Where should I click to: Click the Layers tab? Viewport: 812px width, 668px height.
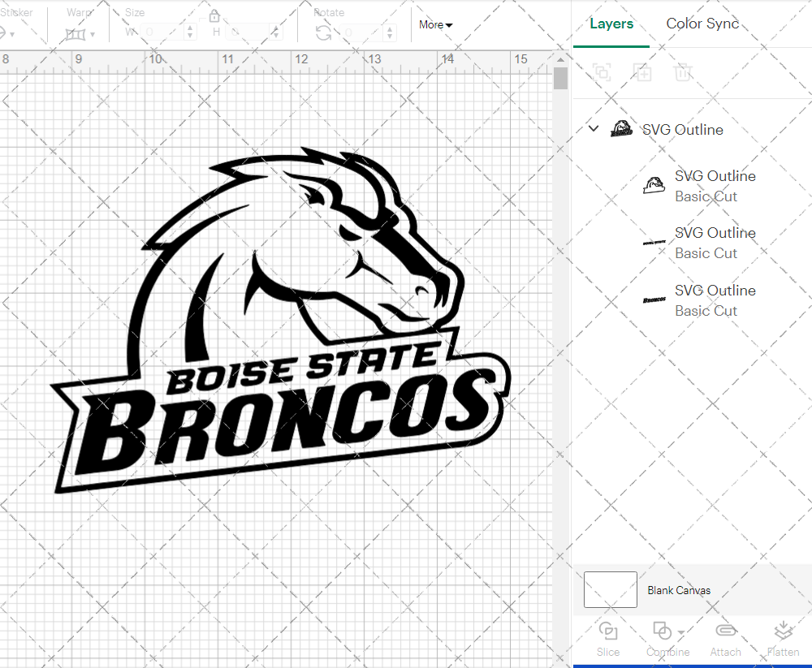(x=611, y=24)
